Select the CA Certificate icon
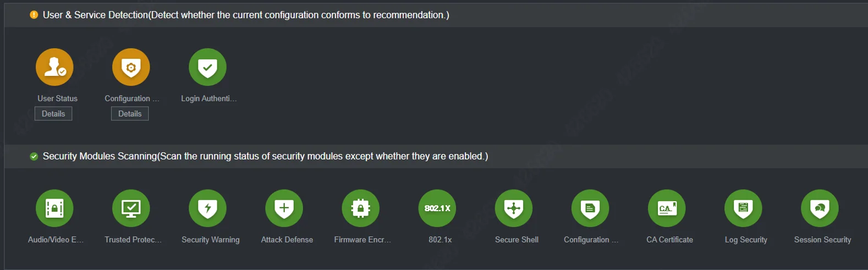This screenshot has height=270, width=868. tap(667, 208)
